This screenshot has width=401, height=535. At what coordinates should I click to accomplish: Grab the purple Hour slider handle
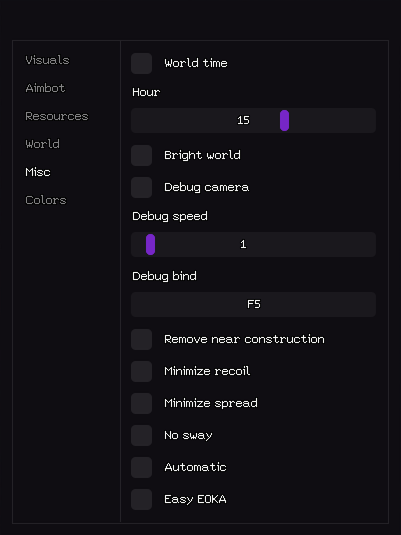pos(285,120)
